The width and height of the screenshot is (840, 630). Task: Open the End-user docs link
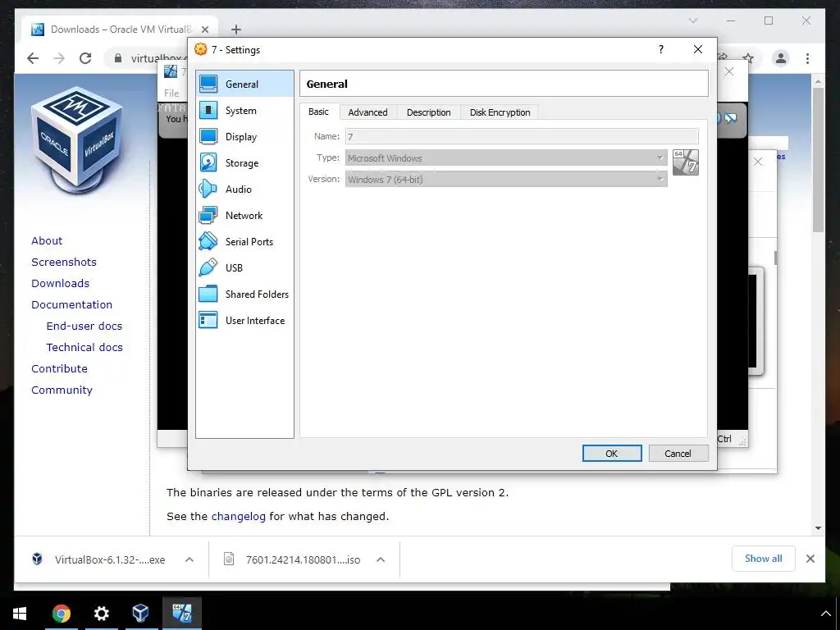84,326
